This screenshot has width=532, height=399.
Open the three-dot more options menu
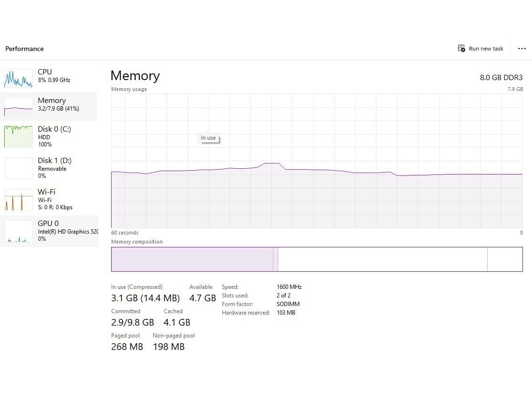522,49
